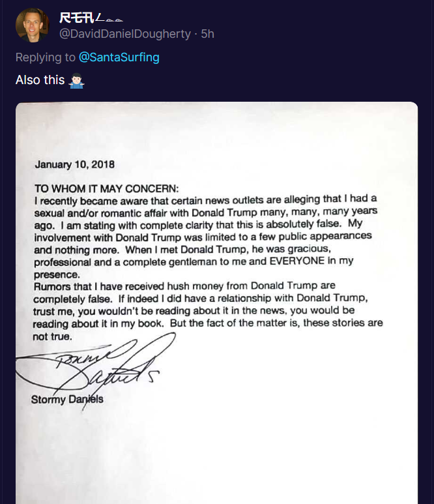This screenshot has width=434, height=504.
Task: Click the "trust me, you wouldn't be reading" line
Action: pos(194,311)
